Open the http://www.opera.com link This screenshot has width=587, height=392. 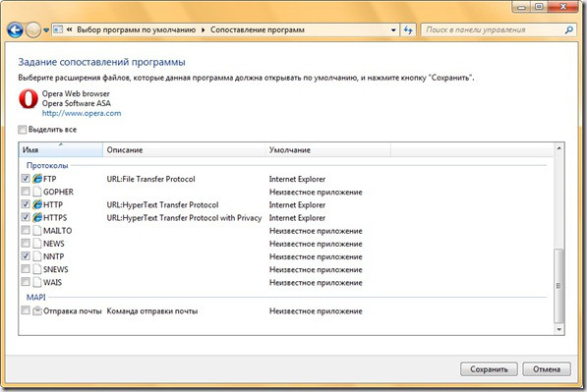click(x=82, y=113)
